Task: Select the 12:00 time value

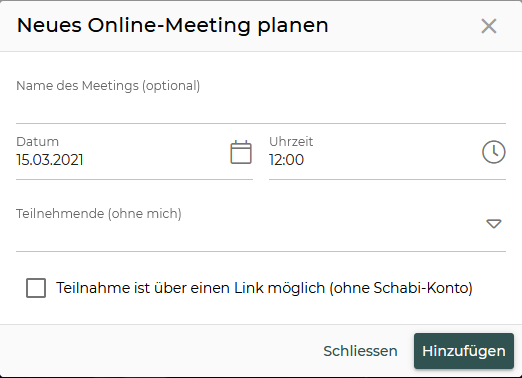Action: pyautogui.click(x=286, y=160)
